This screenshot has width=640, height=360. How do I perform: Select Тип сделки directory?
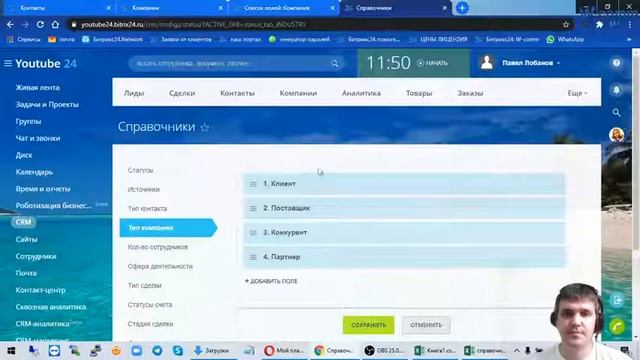point(144,285)
